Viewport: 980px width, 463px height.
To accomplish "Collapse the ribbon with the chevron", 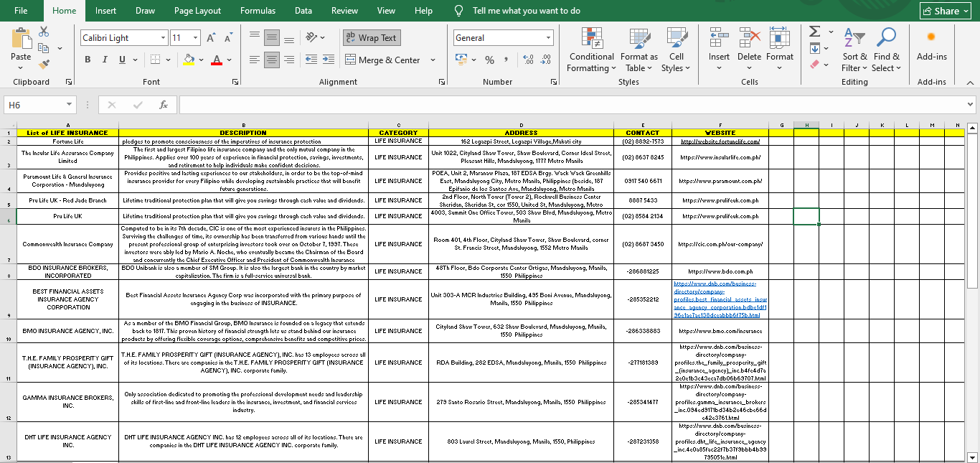I will click(970, 82).
